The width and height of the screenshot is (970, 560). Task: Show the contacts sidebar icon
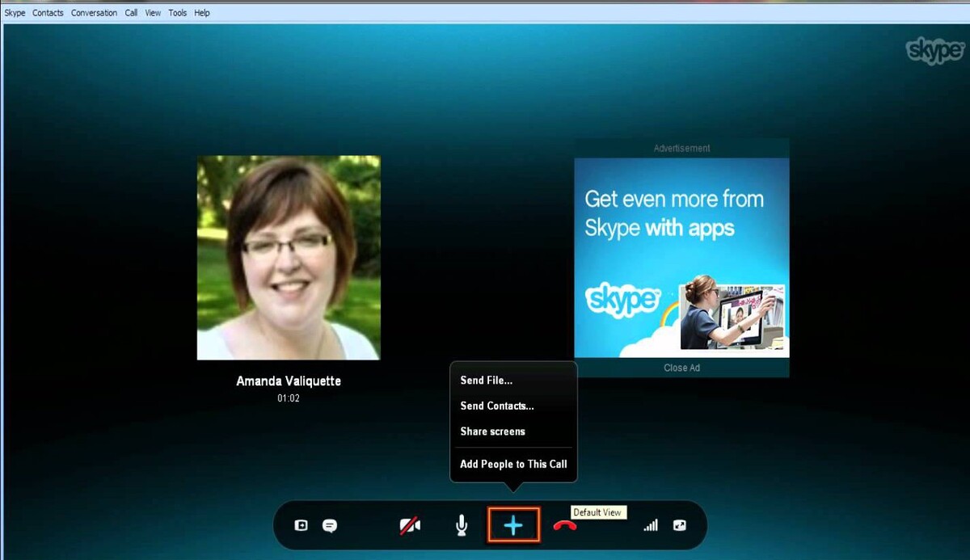pyautogui.click(x=301, y=525)
